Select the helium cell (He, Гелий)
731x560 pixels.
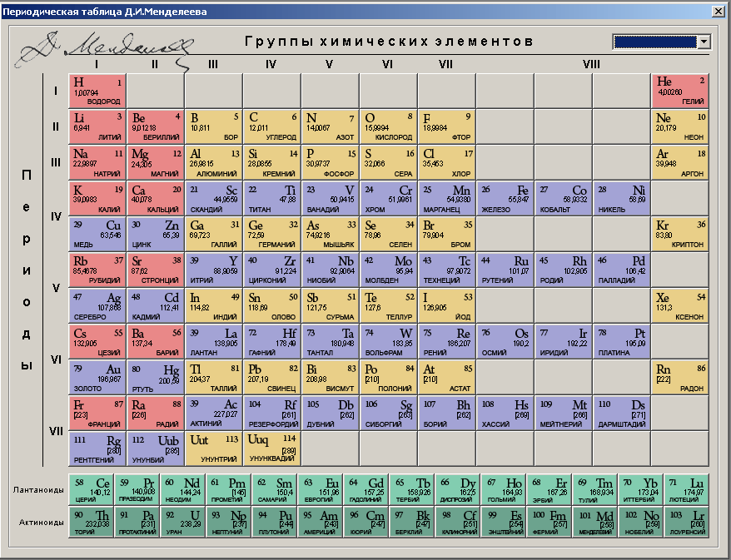[680, 91]
